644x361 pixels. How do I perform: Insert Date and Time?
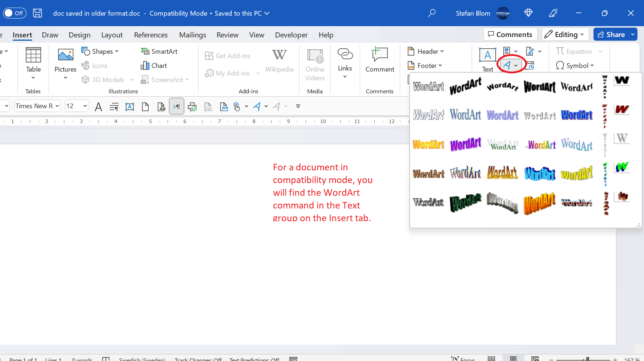(530, 66)
